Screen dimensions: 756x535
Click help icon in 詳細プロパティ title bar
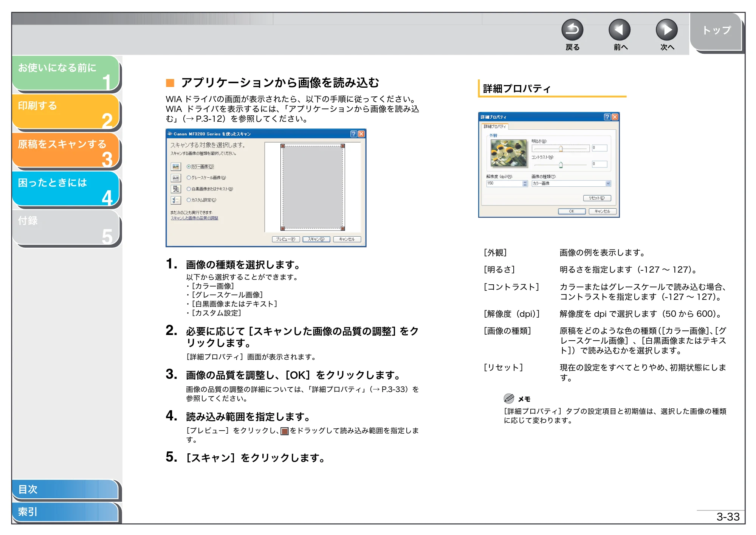coord(607,117)
